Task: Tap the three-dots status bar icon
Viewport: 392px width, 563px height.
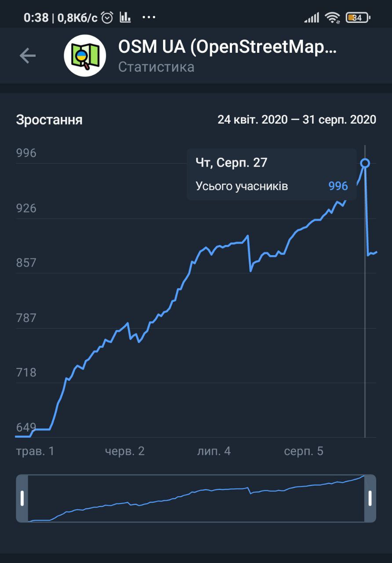Action: coord(149,18)
